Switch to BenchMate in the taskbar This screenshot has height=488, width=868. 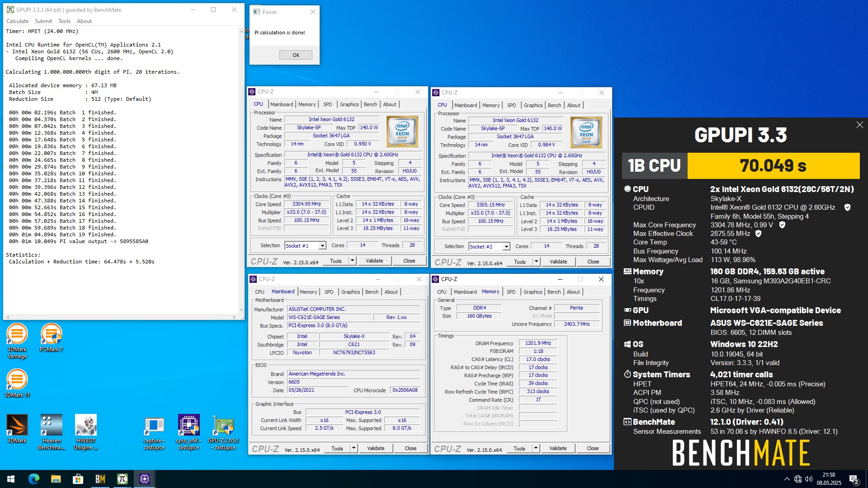point(100,479)
